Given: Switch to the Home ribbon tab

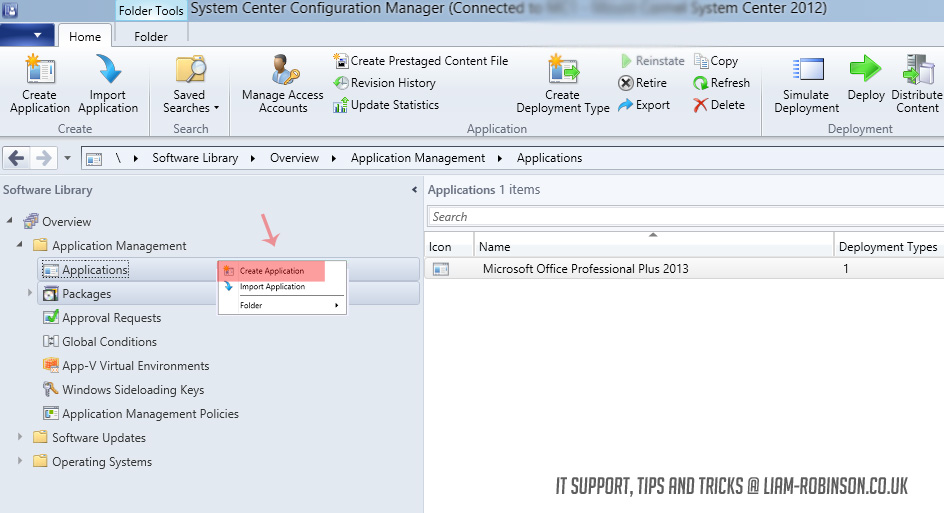Looking at the screenshot, I should tap(85, 36).
